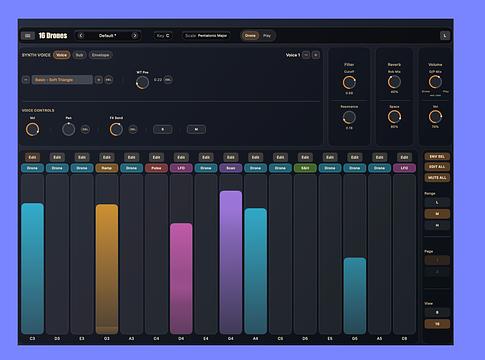This screenshot has width=485, height=360.
Task: Click the VEL button next to the Pan knob
Action: point(85,129)
